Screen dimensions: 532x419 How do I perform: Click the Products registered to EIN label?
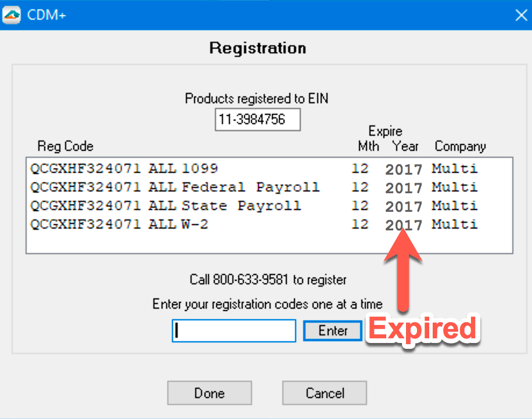(x=256, y=99)
